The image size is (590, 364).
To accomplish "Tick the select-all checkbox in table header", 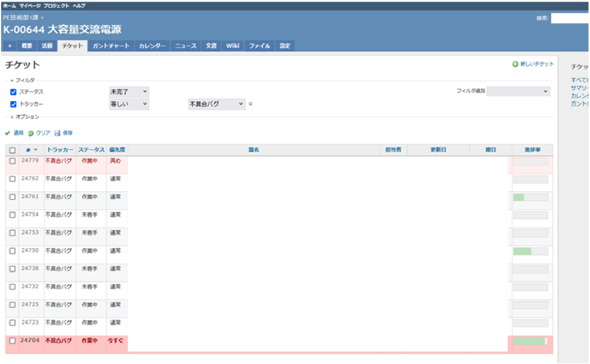I will 12,150.
